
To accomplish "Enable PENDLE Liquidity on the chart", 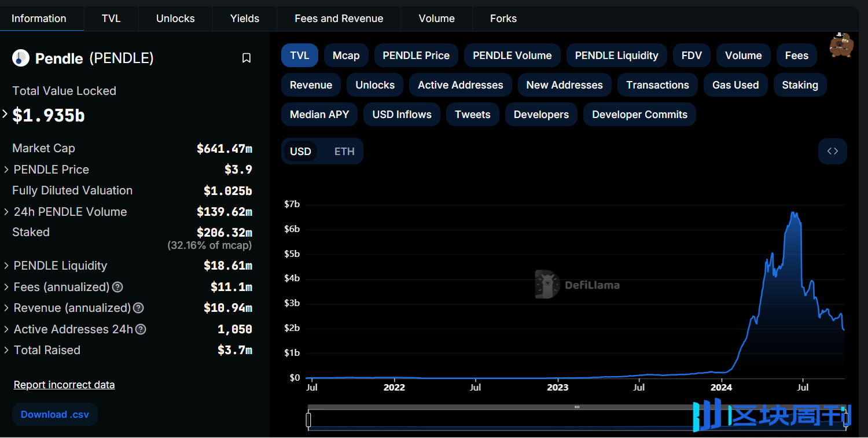I will click(617, 56).
